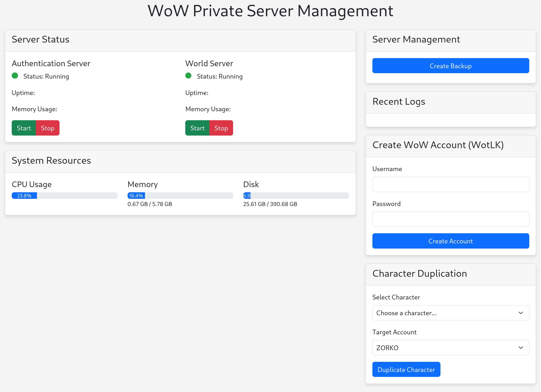Start the World Server
The width and height of the screenshot is (541, 392).
pyautogui.click(x=197, y=128)
